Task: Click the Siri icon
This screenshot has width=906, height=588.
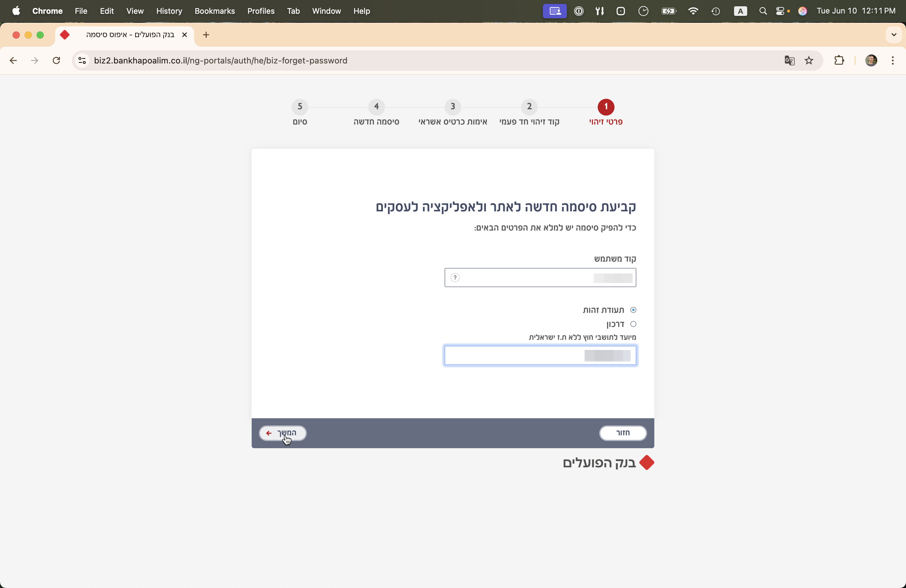Action: (x=802, y=11)
